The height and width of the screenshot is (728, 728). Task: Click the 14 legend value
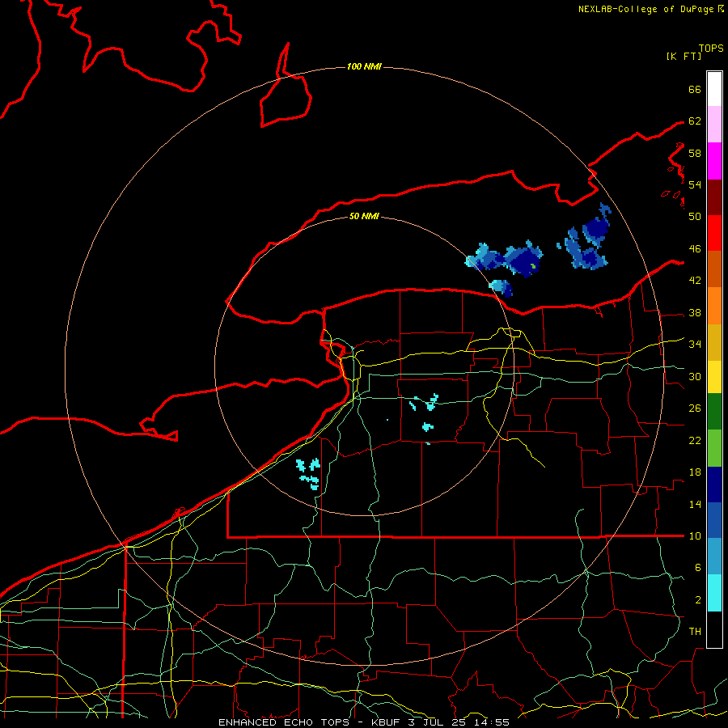(695, 504)
